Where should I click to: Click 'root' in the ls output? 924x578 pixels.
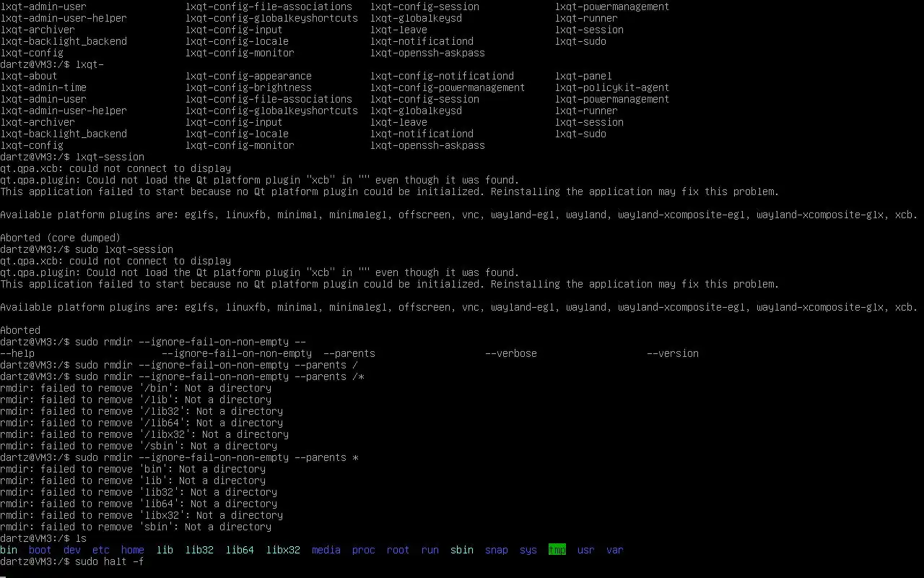398,550
